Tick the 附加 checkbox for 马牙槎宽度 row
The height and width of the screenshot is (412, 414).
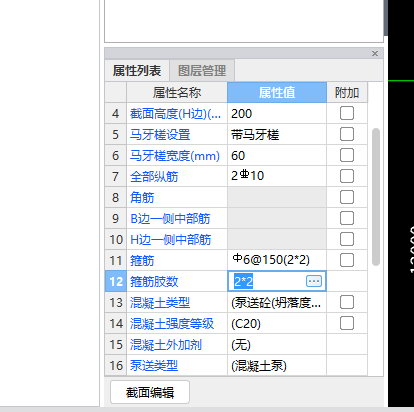pos(347,155)
